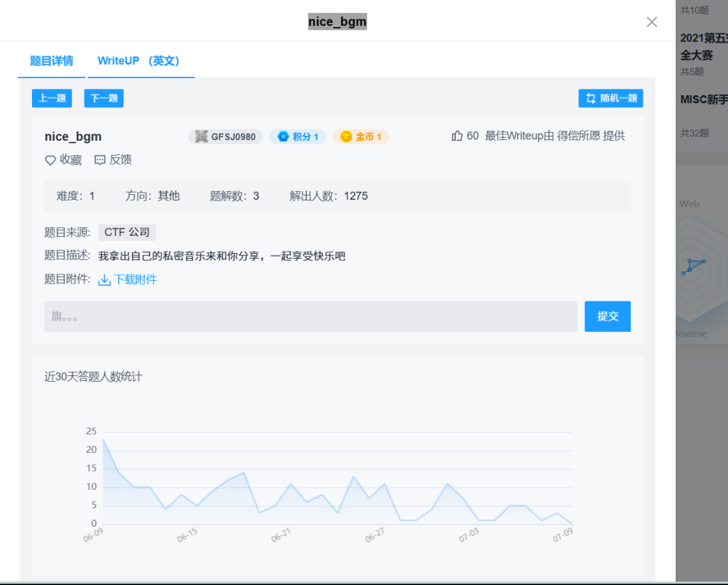Click the flag input field

tap(311, 316)
